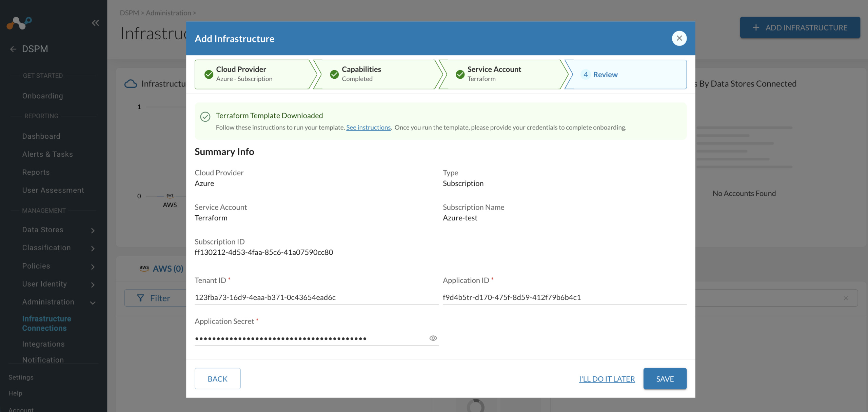Viewport: 868px width, 412px height.
Task: Click the AWS logo in AWS (0) tab
Action: 144,268
